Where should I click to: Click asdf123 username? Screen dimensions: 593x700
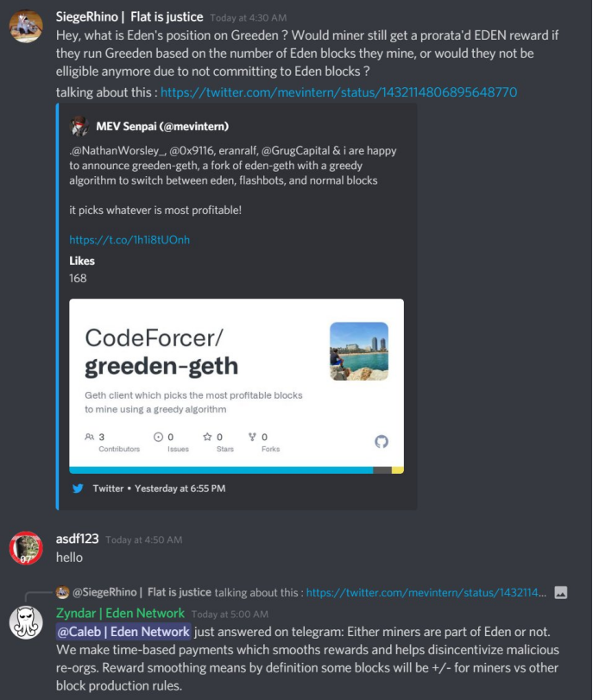[77, 539]
